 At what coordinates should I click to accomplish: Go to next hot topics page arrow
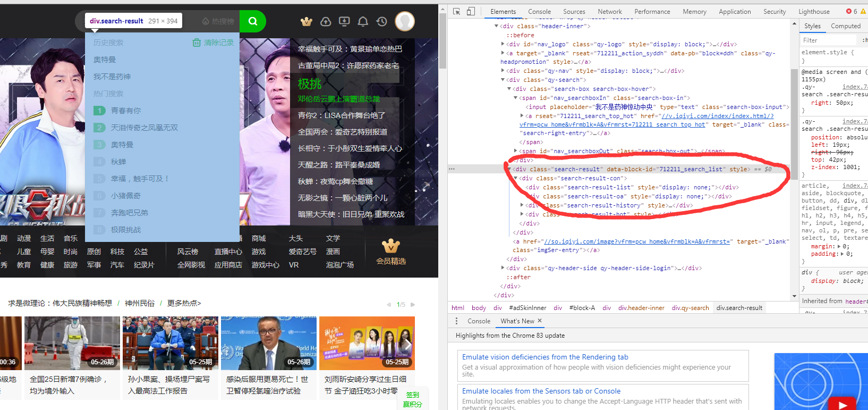click(x=413, y=305)
